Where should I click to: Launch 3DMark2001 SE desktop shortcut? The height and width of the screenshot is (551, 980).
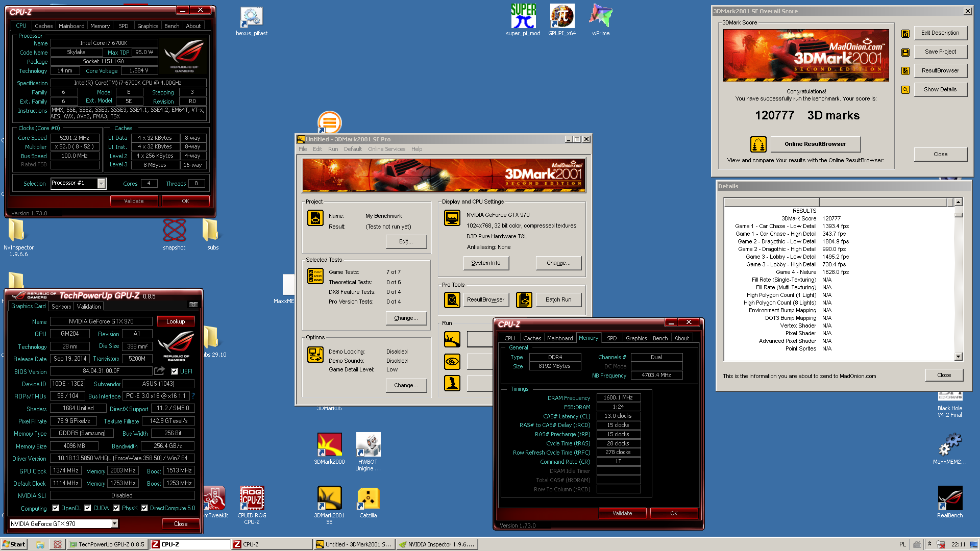(329, 505)
